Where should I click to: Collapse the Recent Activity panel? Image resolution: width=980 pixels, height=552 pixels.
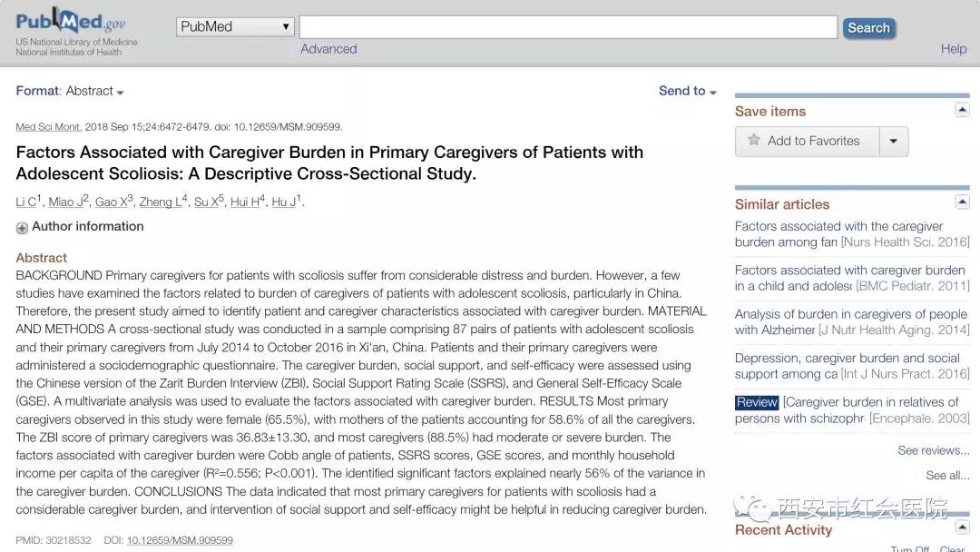point(962,528)
